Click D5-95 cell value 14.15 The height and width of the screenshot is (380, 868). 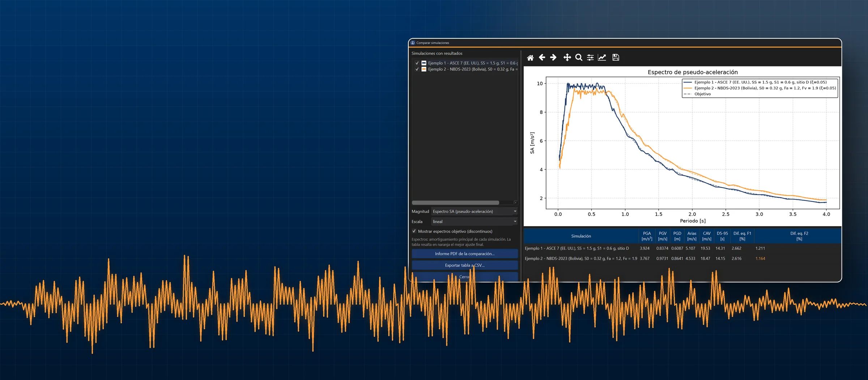coord(720,258)
